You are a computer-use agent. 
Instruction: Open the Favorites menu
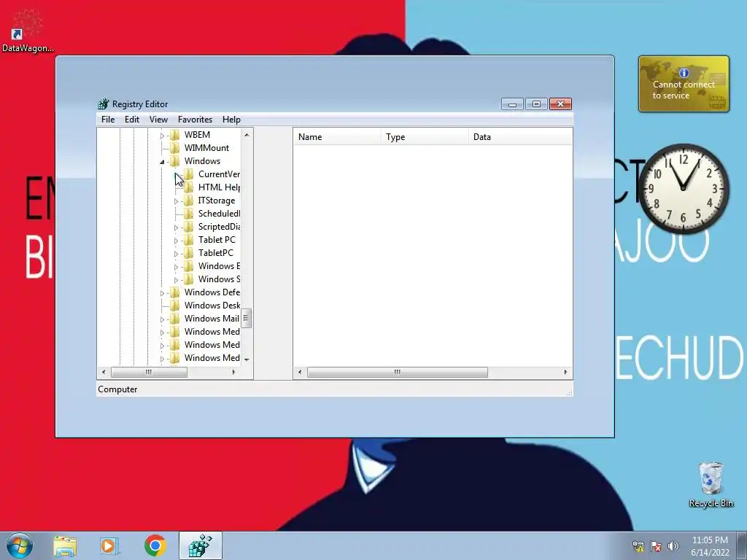tap(195, 120)
